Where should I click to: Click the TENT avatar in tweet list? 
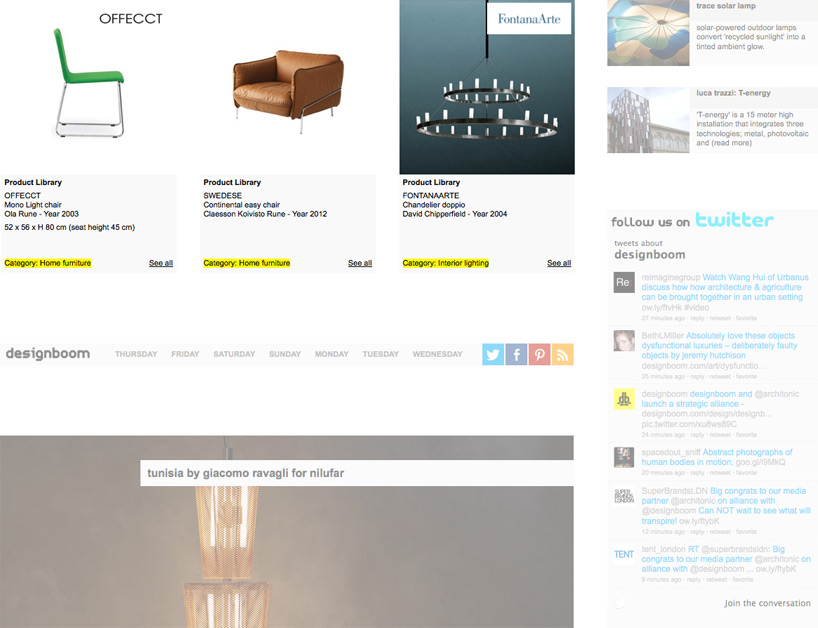point(624,554)
